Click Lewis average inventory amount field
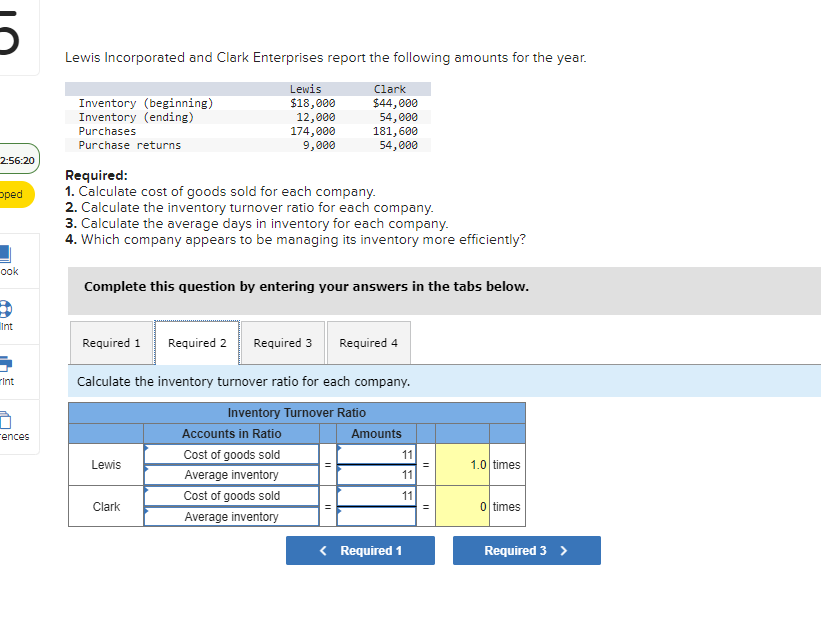Screen dimensions: 821x641 (x=376, y=475)
